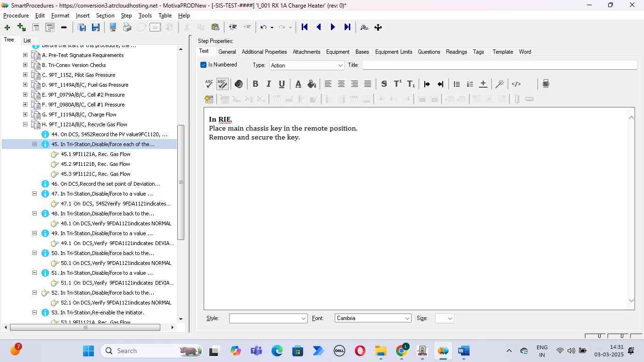This screenshot has height=362, width=644.
Task: Open the Procedure menu
Action: pyautogui.click(x=16, y=16)
